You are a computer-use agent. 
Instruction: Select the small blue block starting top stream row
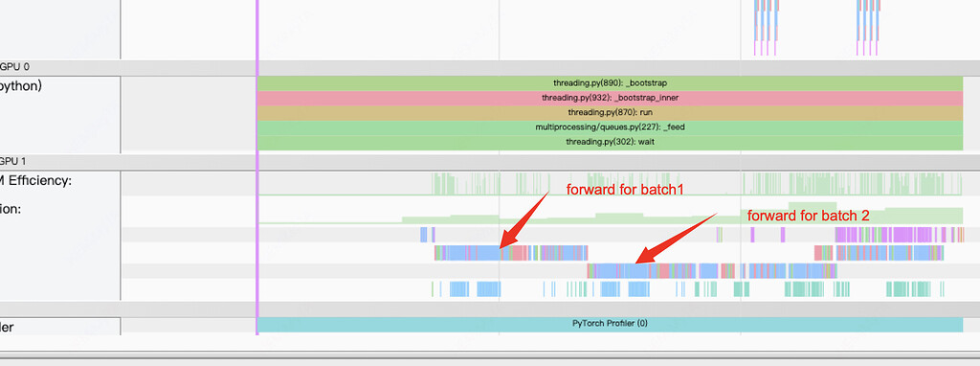click(424, 235)
